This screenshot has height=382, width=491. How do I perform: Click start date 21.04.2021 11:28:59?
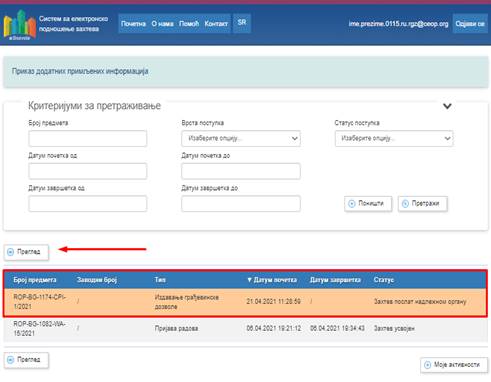pyautogui.click(x=273, y=302)
